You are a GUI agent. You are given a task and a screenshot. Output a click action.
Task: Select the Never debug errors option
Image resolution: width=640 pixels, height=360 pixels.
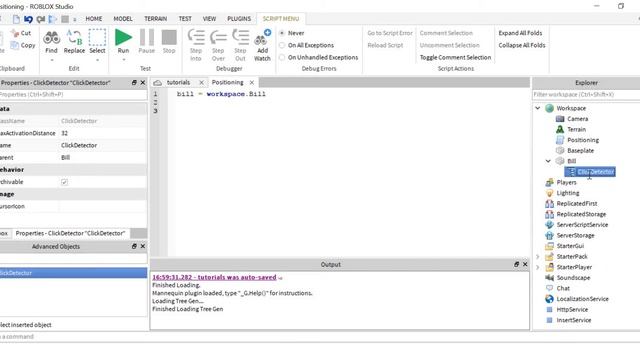282,33
